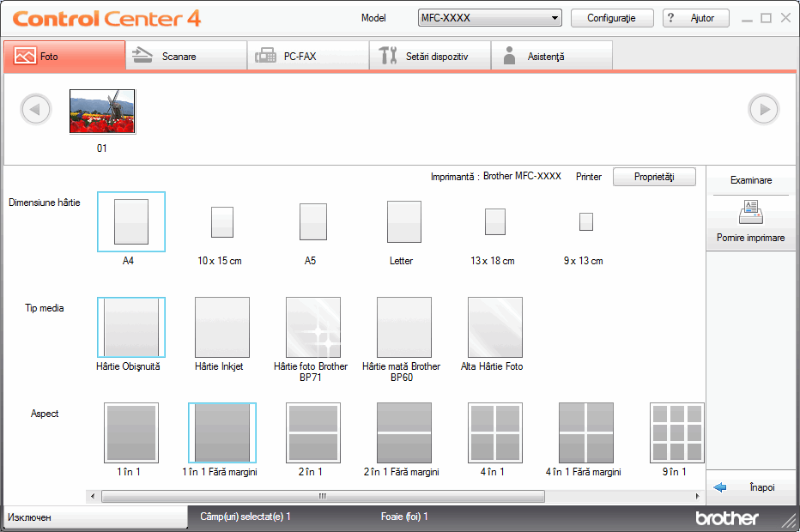Select photo thumbnail 01
Image resolution: width=800 pixels, height=532 pixels.
102,112
